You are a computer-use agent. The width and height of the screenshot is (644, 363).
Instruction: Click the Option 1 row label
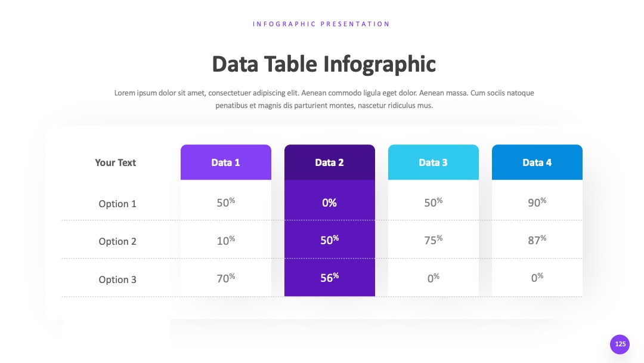[117, 204]
